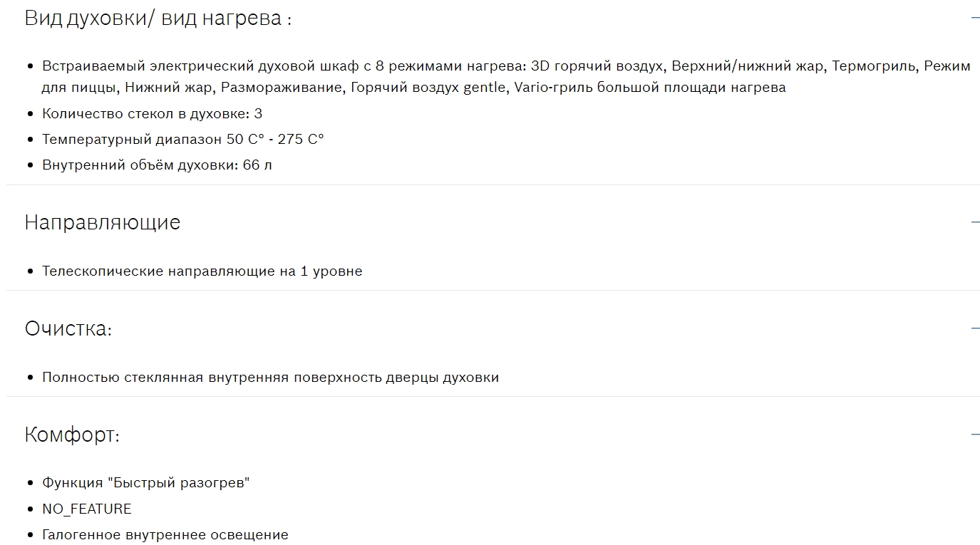
Task: Click the 'Очистка:' section title
Action: 68,328
